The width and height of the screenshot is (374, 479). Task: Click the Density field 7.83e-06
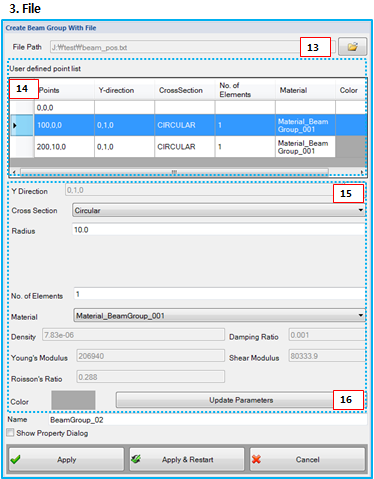[x=133, y=335]
